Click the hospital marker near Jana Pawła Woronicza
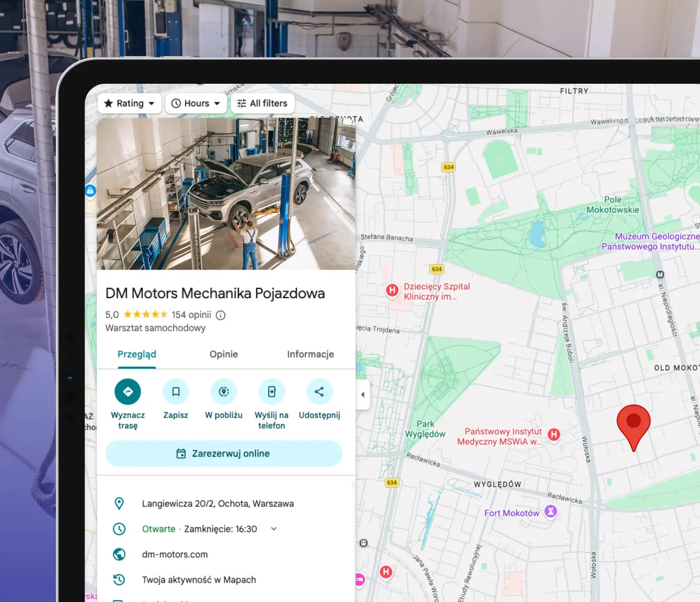 [386, 572]
